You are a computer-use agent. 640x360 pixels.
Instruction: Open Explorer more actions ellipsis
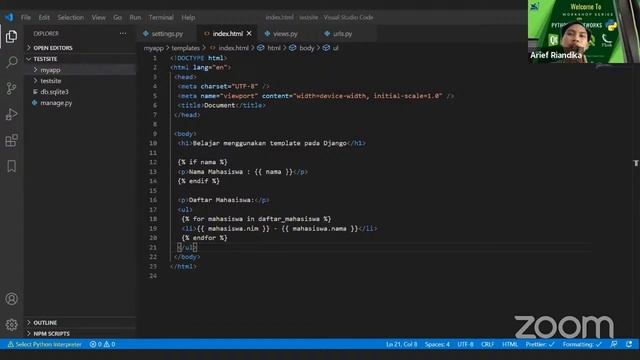click(x=123, y=33)
